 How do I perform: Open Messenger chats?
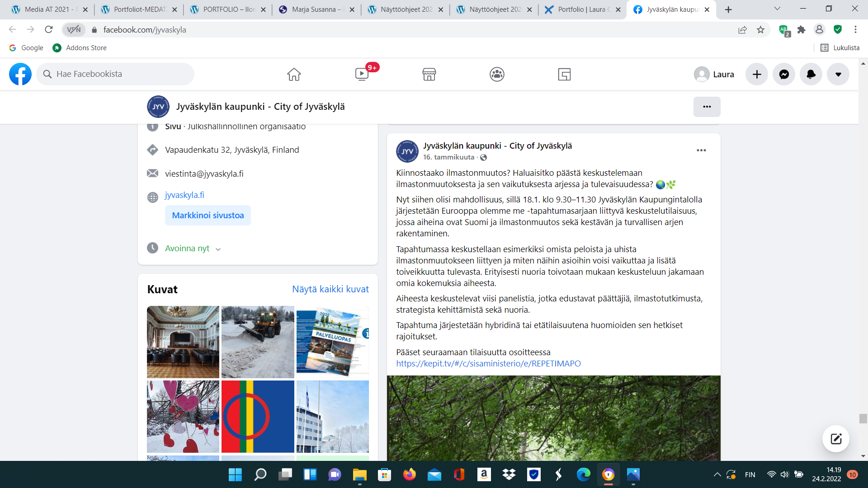(784, 74)
